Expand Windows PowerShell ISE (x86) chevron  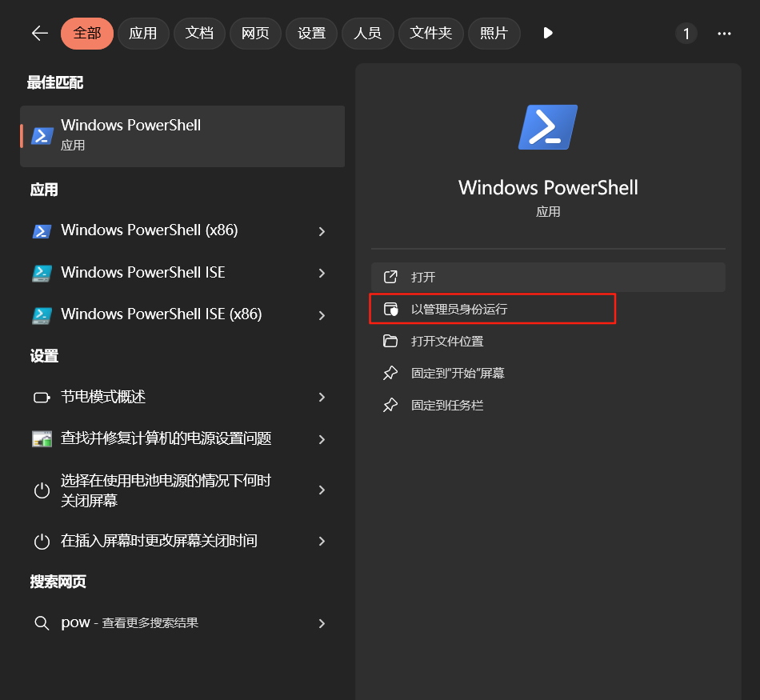point(322,315)
